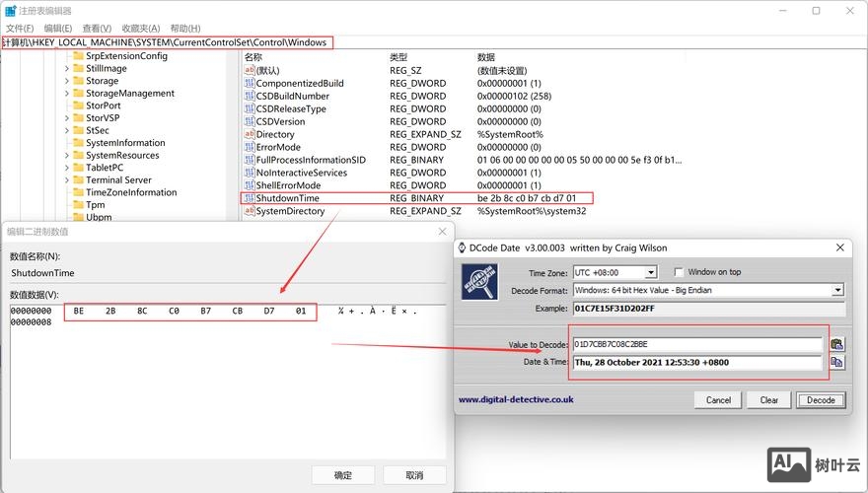
Task: Click the NoInteractiveServices DWORD icon
Action: (250, 173)
